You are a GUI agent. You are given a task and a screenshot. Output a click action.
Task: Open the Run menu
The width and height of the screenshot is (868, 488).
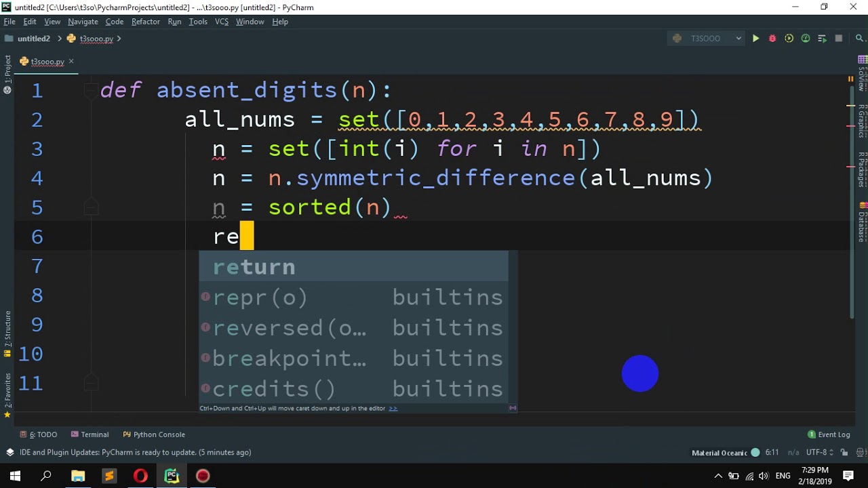click(174, 22)
